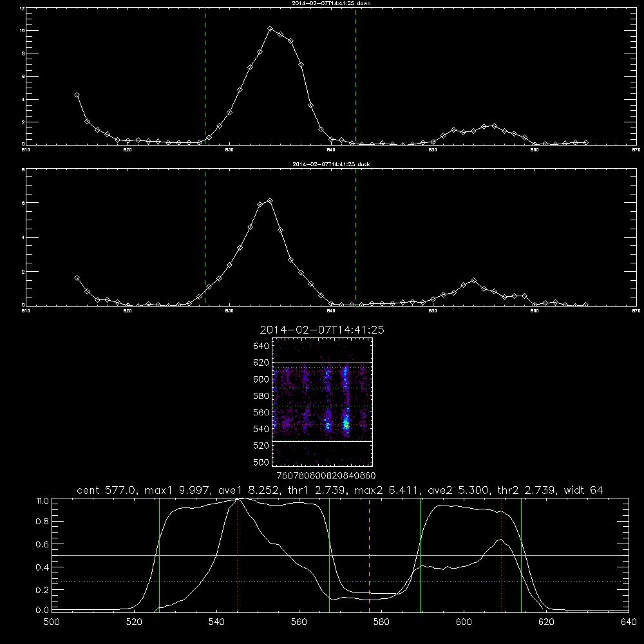
Task: Click the 'ave2 5.300' value in the stats line
Action: tap(457, 490)
